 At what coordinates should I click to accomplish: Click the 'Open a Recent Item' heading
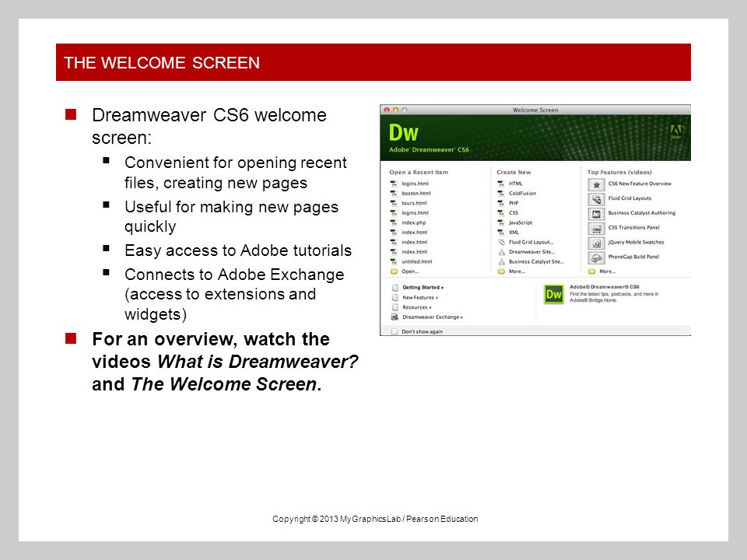419,173
